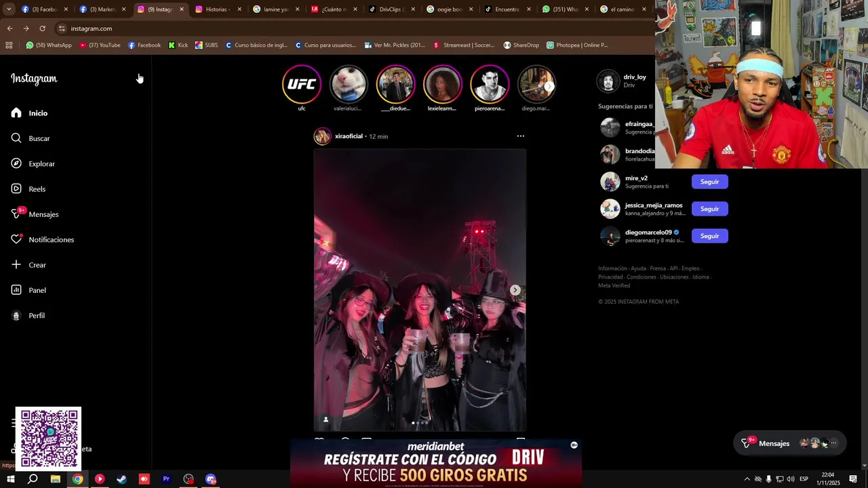The width and height of the screenshot is (868, 488).
Task: Close the Instagram browser tab
Action: tap(182, 9)
